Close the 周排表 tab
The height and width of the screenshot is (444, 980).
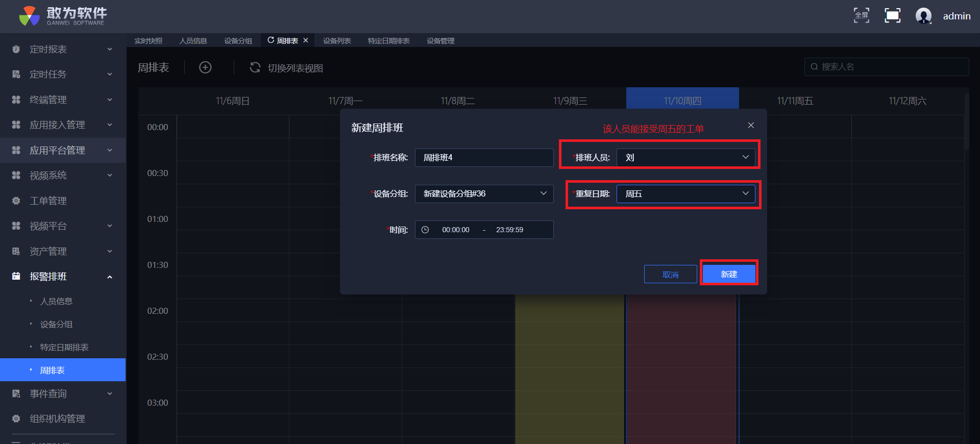[x=306, y=40]
